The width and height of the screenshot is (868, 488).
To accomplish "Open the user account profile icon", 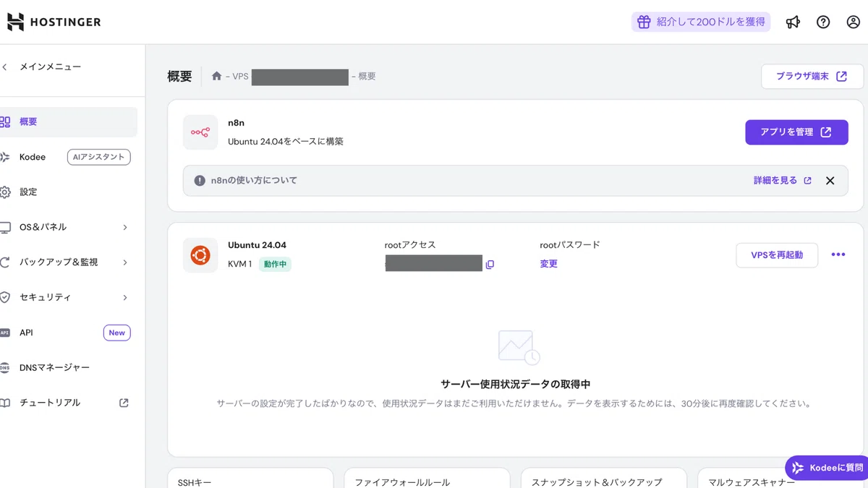I will pyautogui.click(x=854, y=22).
